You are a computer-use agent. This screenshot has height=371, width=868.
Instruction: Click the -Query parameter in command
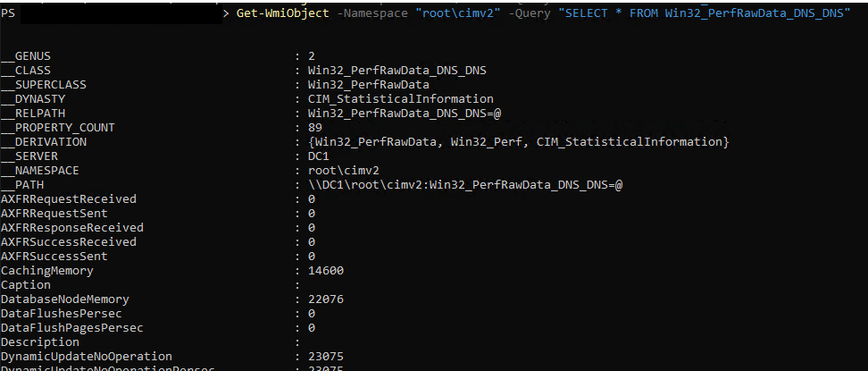tap(530, 13)
